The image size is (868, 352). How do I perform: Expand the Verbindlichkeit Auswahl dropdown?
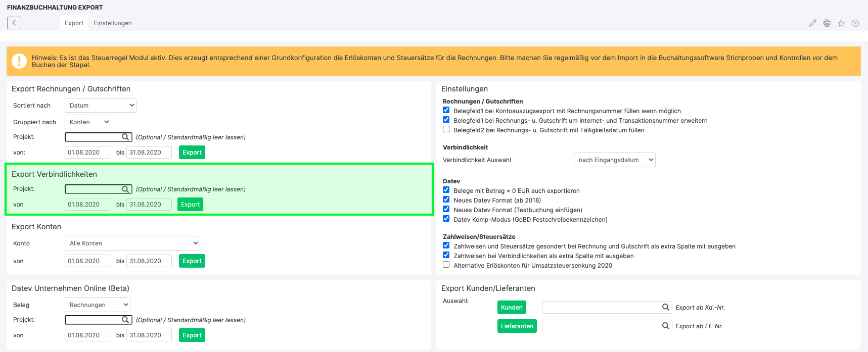click(x=614, y=160)
